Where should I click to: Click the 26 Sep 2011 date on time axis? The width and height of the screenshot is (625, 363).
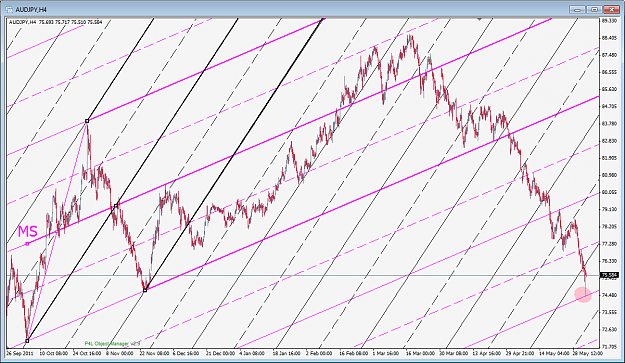20,353
